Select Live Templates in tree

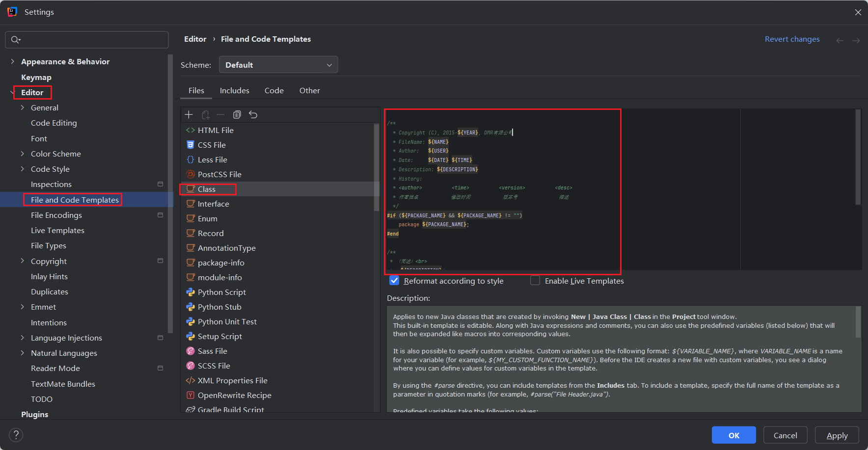[x=57, y=230]
